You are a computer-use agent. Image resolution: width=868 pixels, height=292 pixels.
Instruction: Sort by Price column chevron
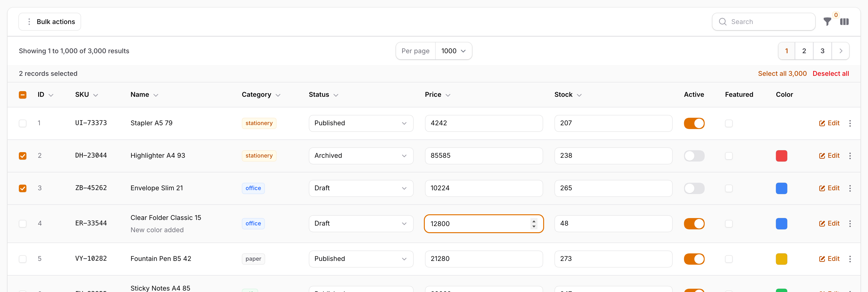(448, 95)
